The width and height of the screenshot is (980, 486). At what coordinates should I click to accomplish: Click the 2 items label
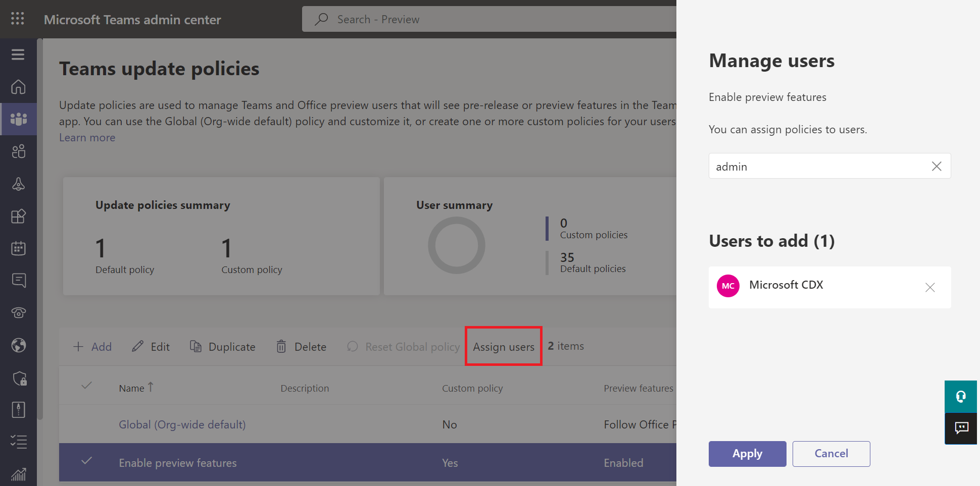point(566,346)
